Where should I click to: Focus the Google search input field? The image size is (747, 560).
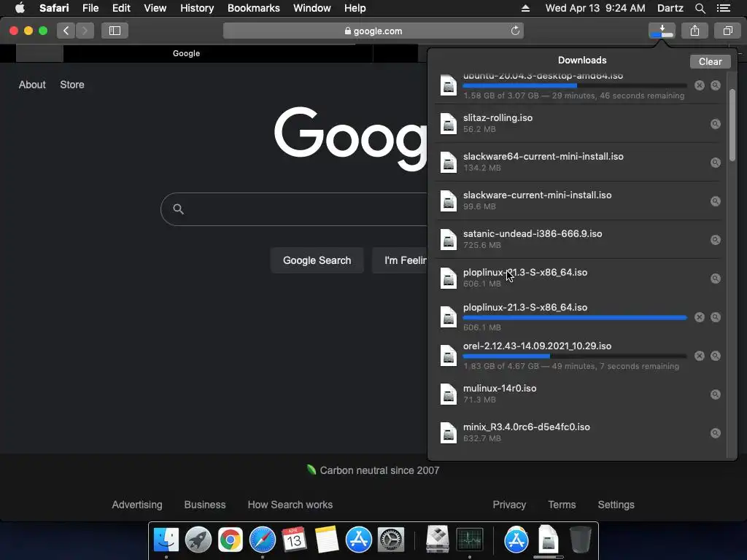[x=305, y=209]
